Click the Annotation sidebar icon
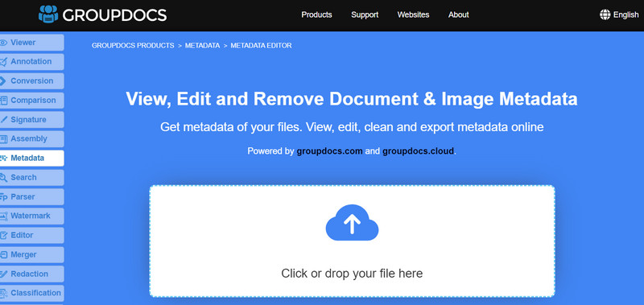Viewport: 644px width, 305px height. tap(3, 62)
